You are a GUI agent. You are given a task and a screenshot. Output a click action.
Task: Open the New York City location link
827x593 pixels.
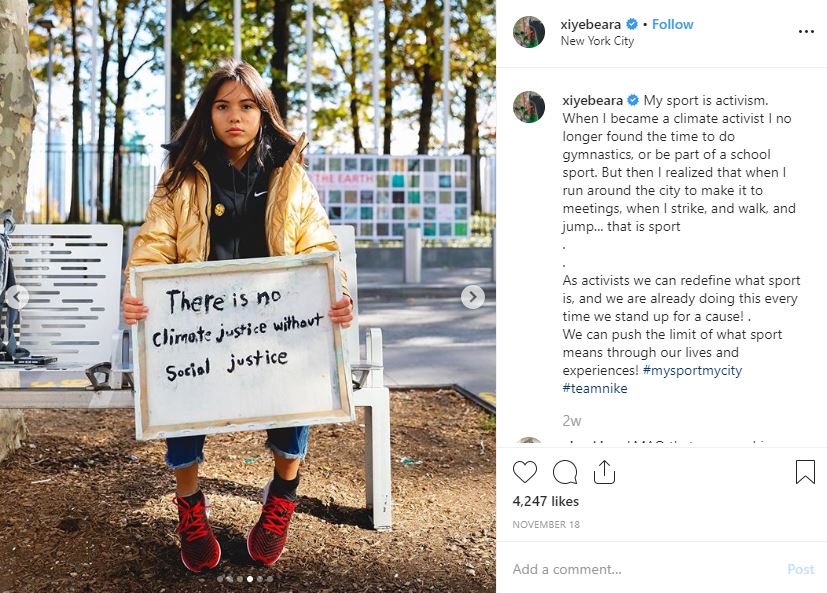(x=597, y=41)
